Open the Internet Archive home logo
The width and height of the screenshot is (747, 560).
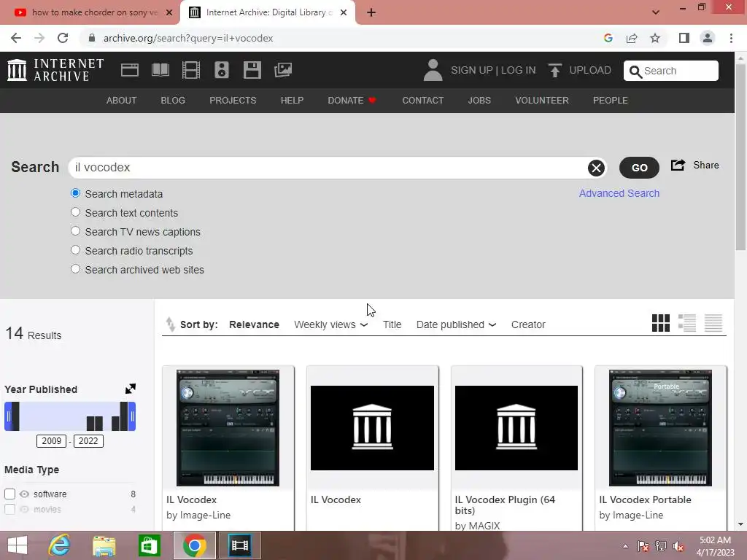[55, 70]
